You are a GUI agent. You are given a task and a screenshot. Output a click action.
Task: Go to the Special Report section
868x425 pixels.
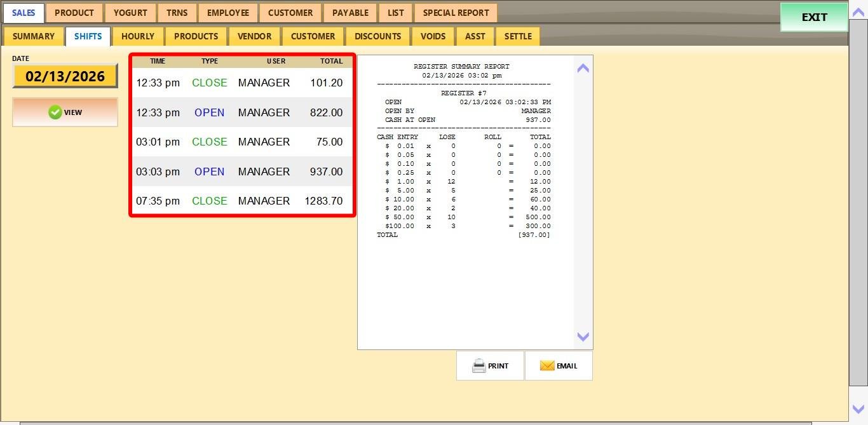pos(456,13)
